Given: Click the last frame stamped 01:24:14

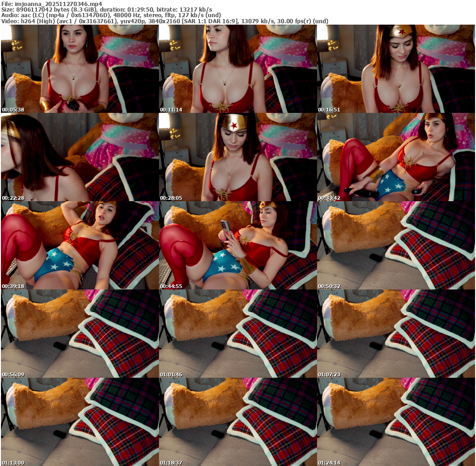Looking at the screenshot, I should coord(396,422).
